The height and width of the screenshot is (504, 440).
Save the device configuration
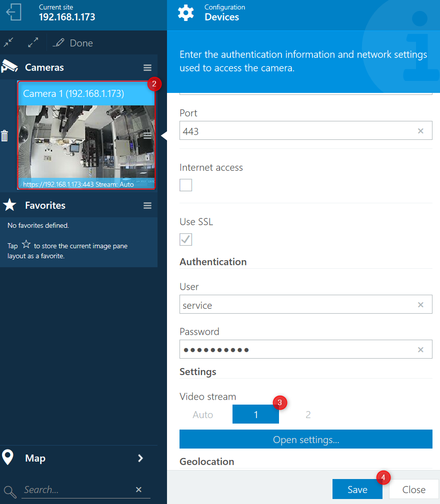pyautogui.click(x=357, y=489)
